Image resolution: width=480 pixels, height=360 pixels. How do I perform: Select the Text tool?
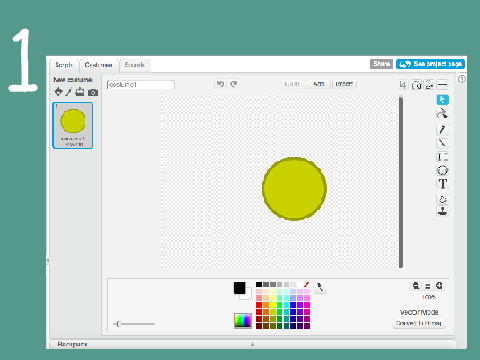pos(442,184)
